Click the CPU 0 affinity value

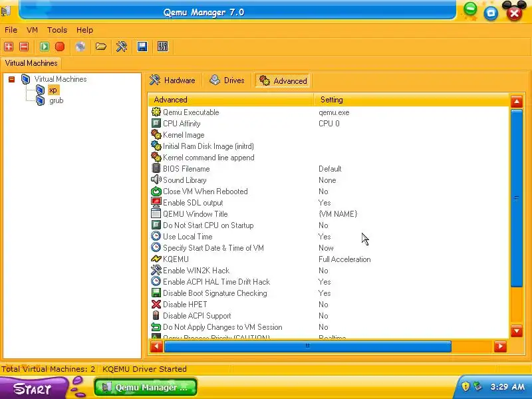tap(329, 124)
